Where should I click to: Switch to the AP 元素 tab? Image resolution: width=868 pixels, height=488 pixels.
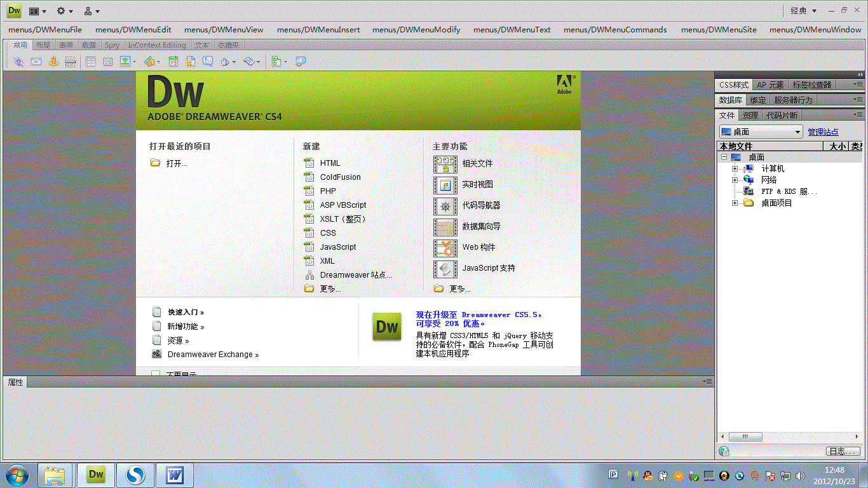point(770,85)
